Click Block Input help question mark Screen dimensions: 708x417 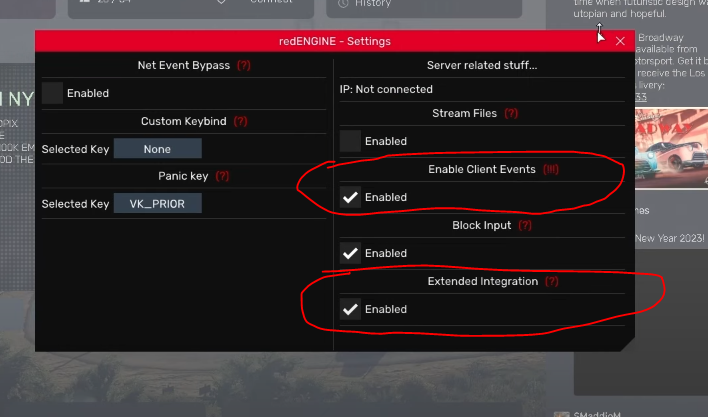coord(525,226)
